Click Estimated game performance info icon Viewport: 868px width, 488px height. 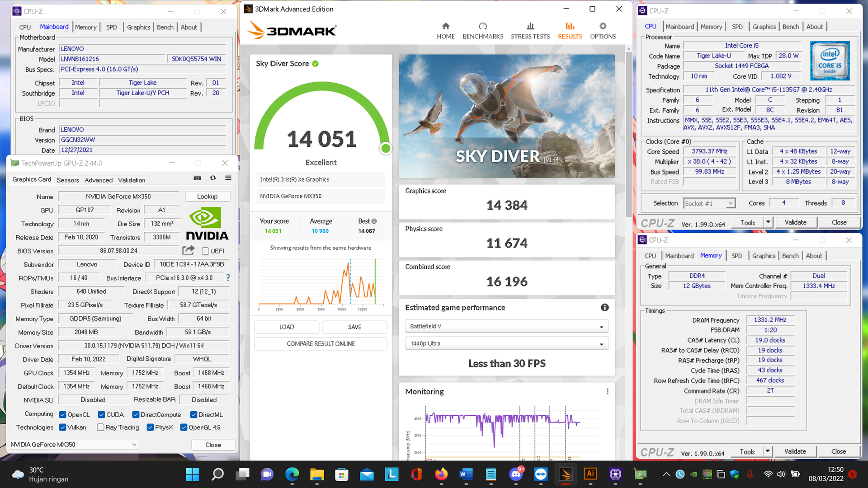coord(604,307)
